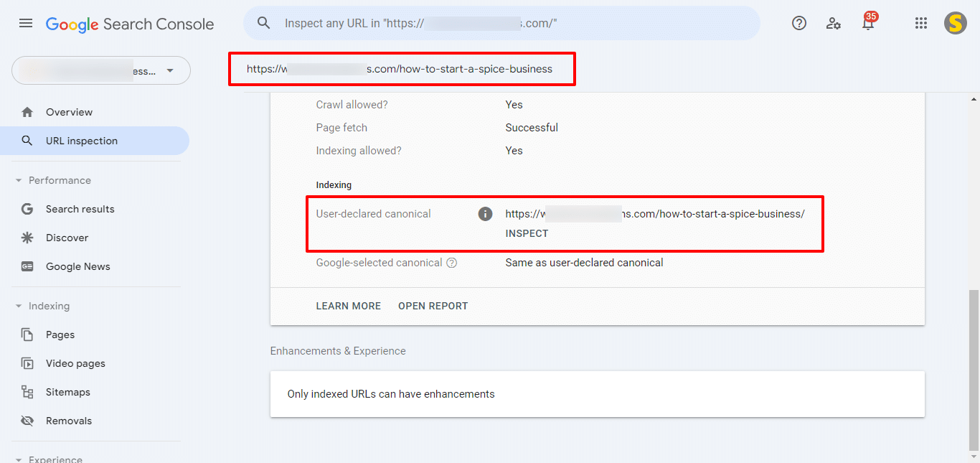Click the 'Successful' page fetch value
This screenshot has height=463, width=980.
(532, 128)
